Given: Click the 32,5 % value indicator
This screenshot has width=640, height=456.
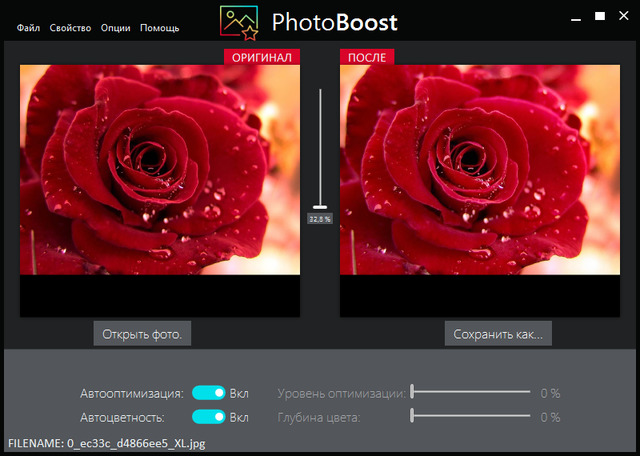Looking at the screenshot, I should 320,217.
